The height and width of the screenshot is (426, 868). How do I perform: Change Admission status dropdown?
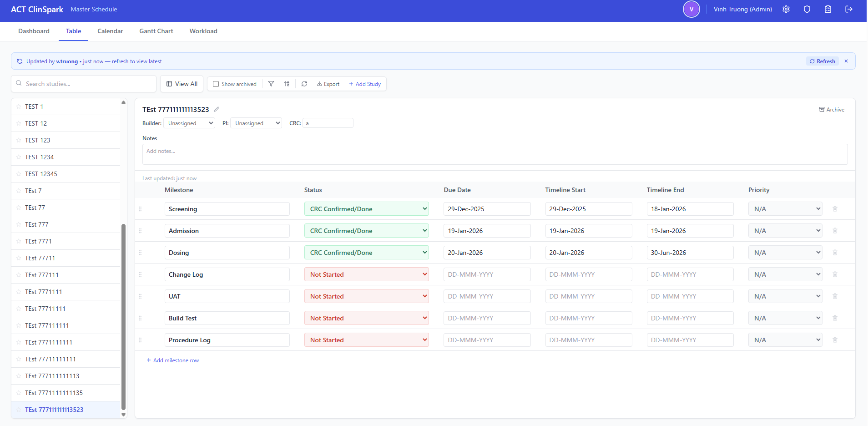(367, 231)
